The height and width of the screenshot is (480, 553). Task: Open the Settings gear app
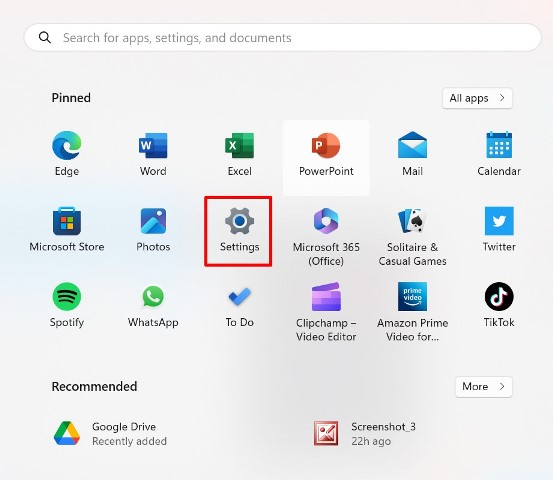(x=239, y=221)
